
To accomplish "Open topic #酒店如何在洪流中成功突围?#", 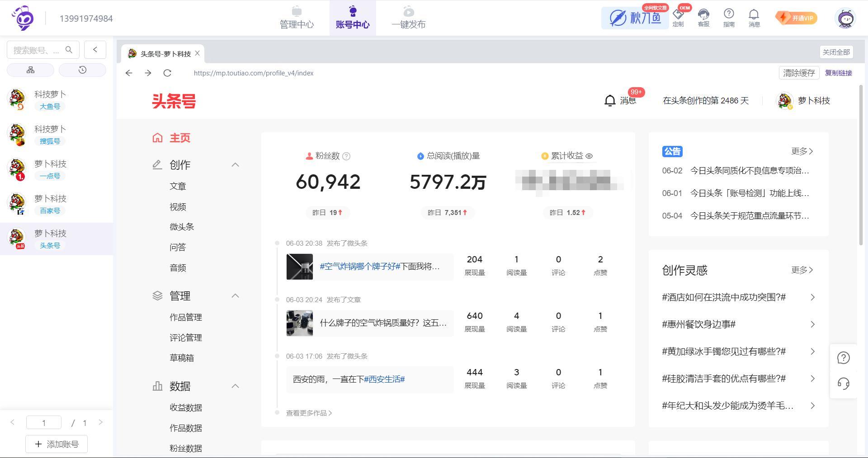I will click(738, 297).
